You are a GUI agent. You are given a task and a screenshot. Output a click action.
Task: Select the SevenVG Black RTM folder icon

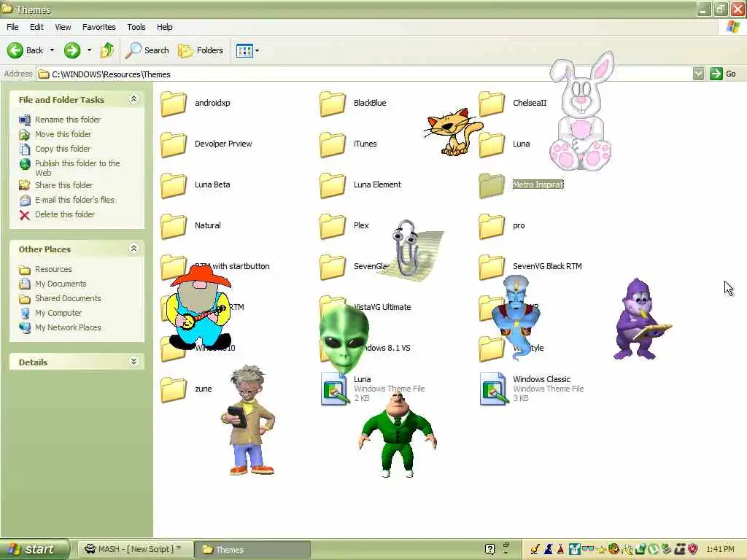pos(492,267)
